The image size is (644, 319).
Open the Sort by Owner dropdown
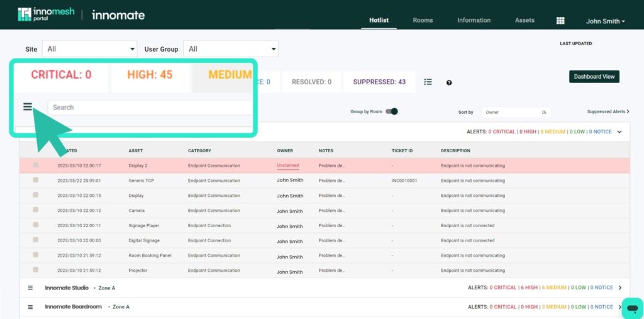tap(516, 112)
